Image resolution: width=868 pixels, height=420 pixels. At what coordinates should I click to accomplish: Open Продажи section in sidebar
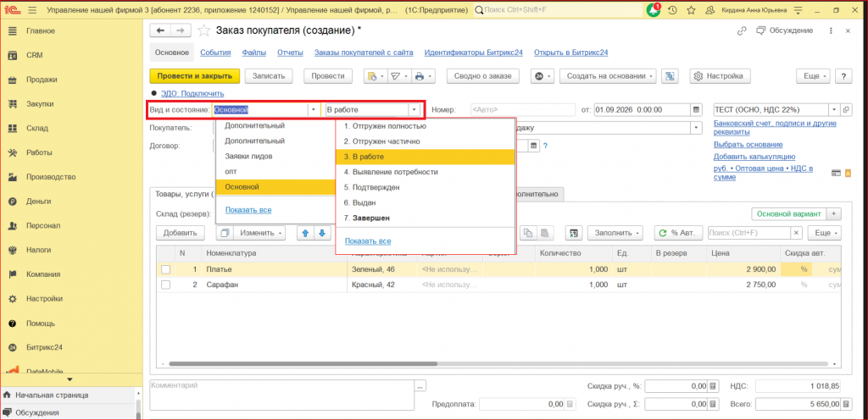pos(42,80)
